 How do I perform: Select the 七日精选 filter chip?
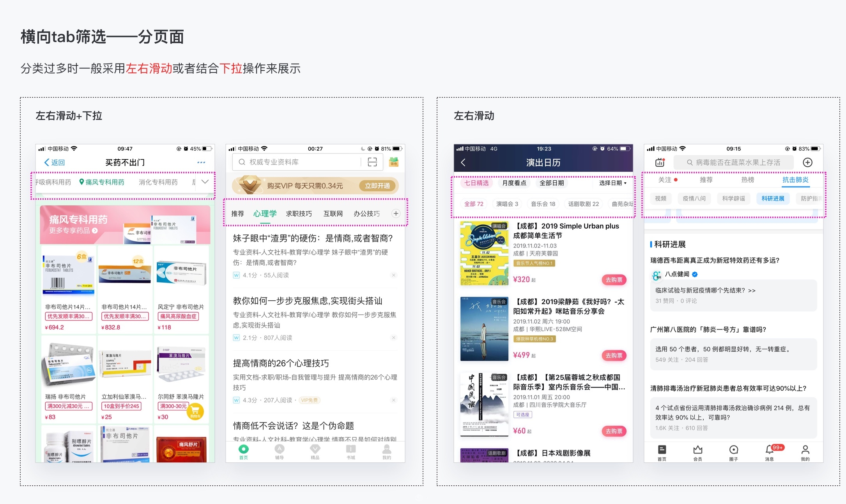click(x=476, y=183)
